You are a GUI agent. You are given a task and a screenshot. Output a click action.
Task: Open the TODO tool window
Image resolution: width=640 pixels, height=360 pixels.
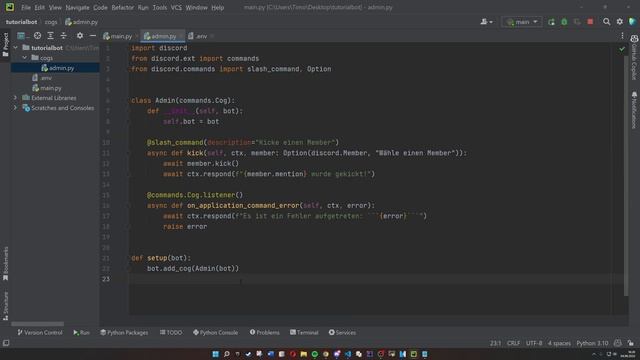tap(171, 333)
